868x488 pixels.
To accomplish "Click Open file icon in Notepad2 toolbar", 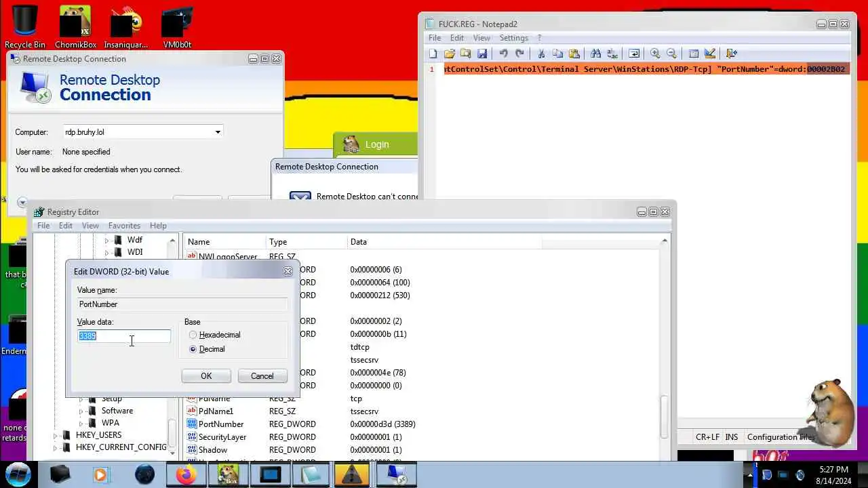I will click(450, 54).
